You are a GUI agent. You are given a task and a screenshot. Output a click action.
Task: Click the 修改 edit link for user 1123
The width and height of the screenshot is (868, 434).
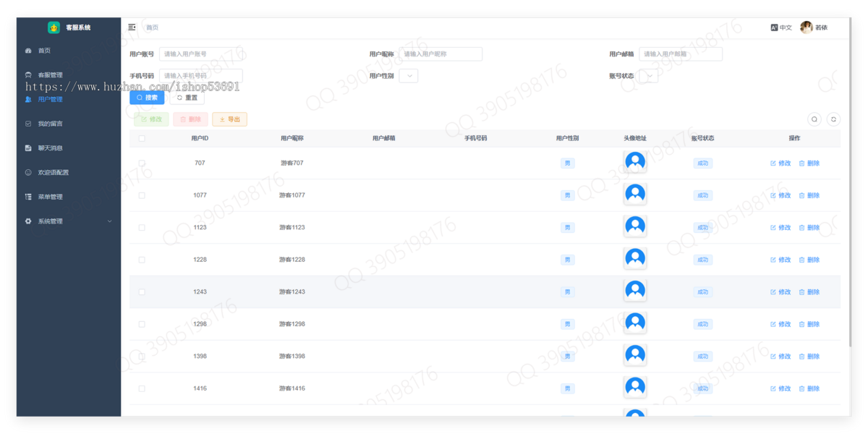click(x=780, y=227)
